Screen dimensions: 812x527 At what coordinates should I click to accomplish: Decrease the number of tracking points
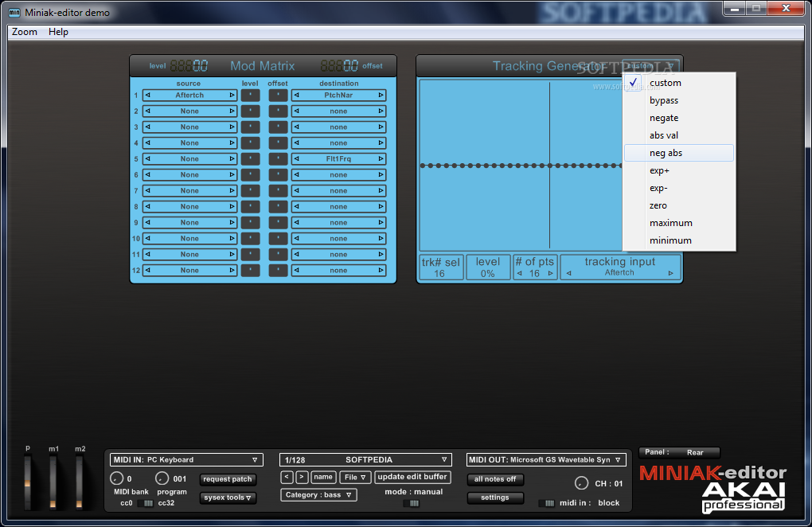519,273
